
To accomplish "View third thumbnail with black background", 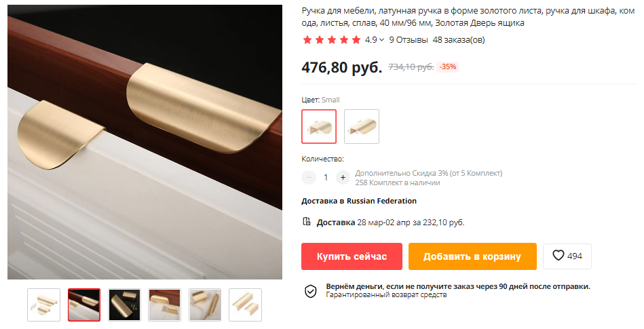I will point(124,305).
